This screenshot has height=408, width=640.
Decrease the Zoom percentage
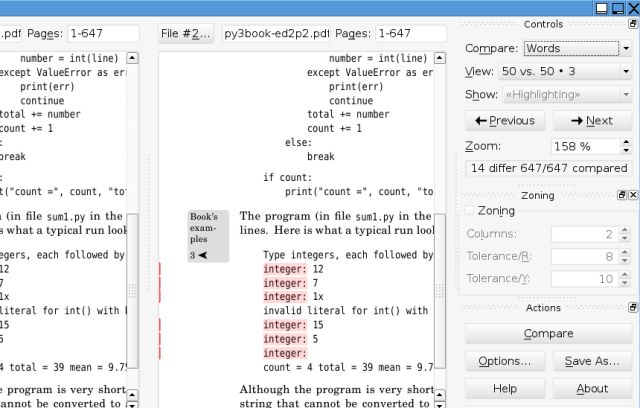click(x=626, y=150)
